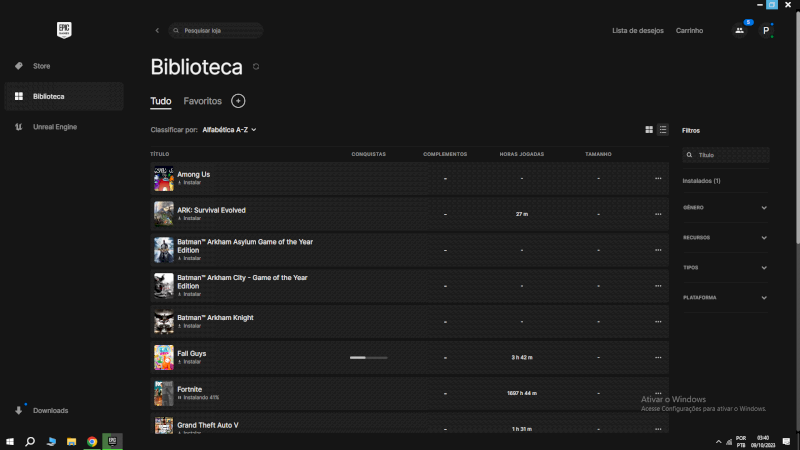The width and height of the screenshot is (800, 450).
Task: Open Lista de desejos link
Action: [x=637, y=31]
